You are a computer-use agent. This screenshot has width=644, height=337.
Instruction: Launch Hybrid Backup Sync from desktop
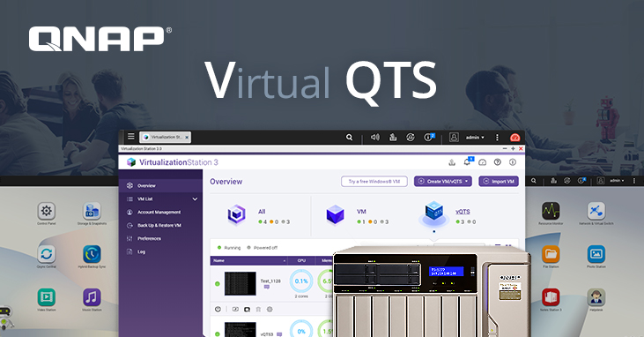[92, 254]
